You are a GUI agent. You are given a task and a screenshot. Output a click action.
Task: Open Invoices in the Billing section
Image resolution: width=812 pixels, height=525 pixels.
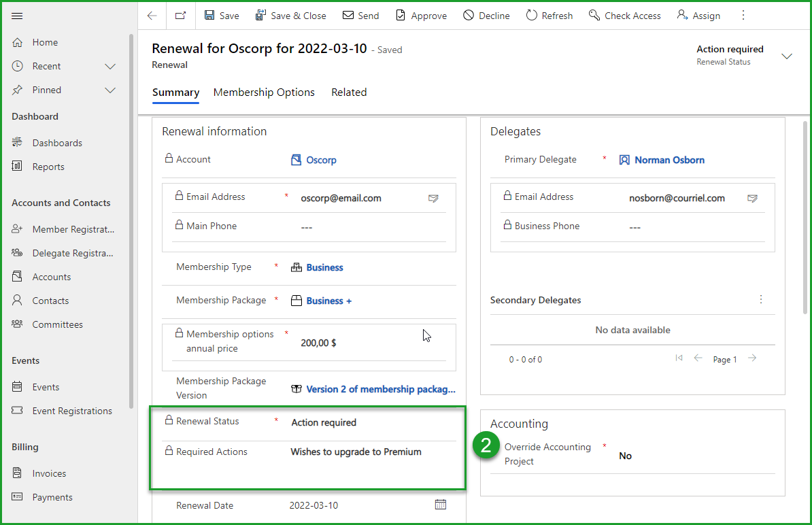49,473
